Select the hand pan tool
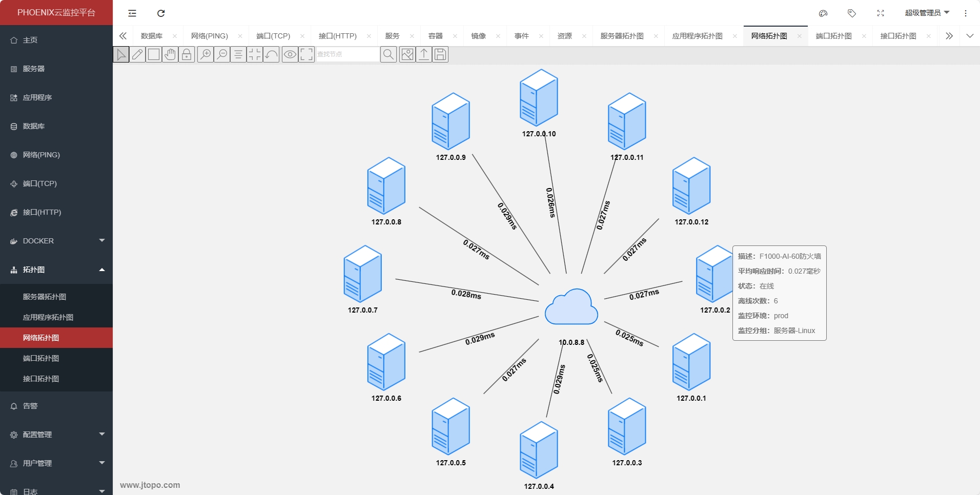 [170, 54]
